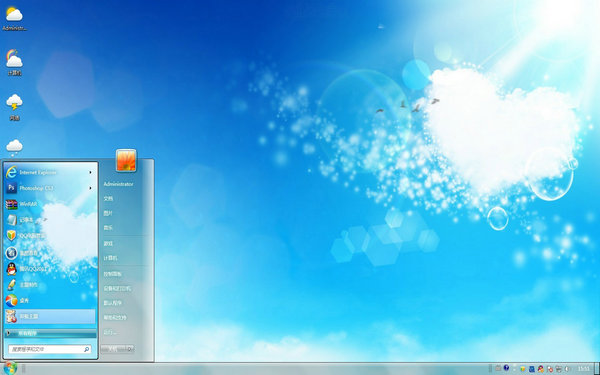Click the blue square tray icon
The width and height of the screenshot is (600, 375).
pos(532,369)
